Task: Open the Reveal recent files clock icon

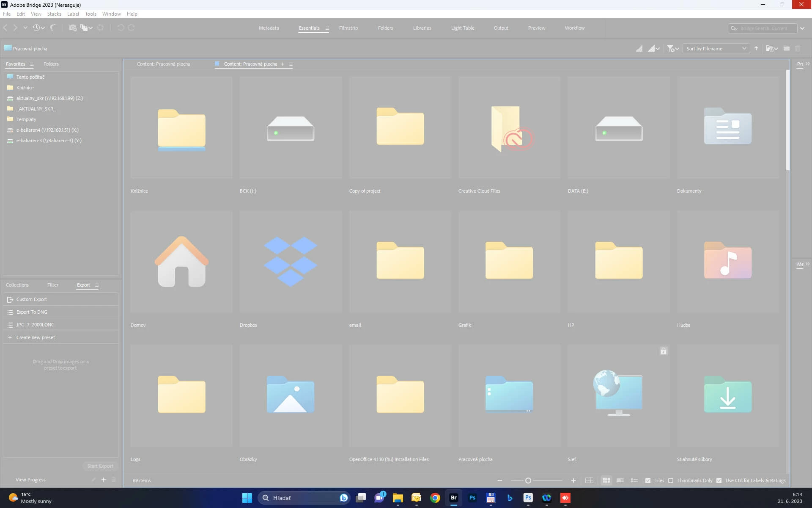Action: (x=36, y=28)
